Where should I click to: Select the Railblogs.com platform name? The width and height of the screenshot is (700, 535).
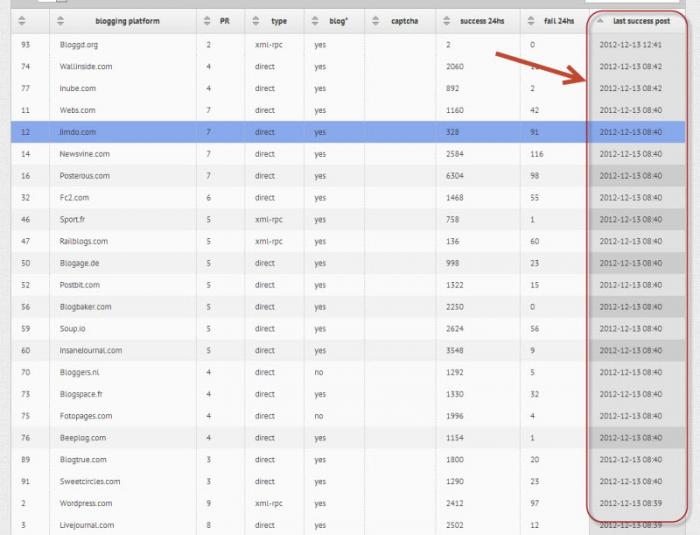(x=83, y=242)
